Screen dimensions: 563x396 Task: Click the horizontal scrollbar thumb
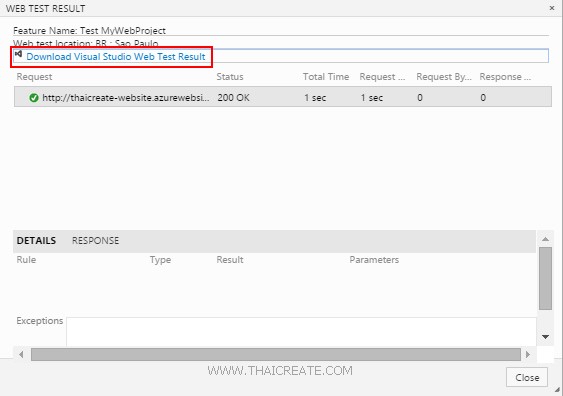click(276, 355)
